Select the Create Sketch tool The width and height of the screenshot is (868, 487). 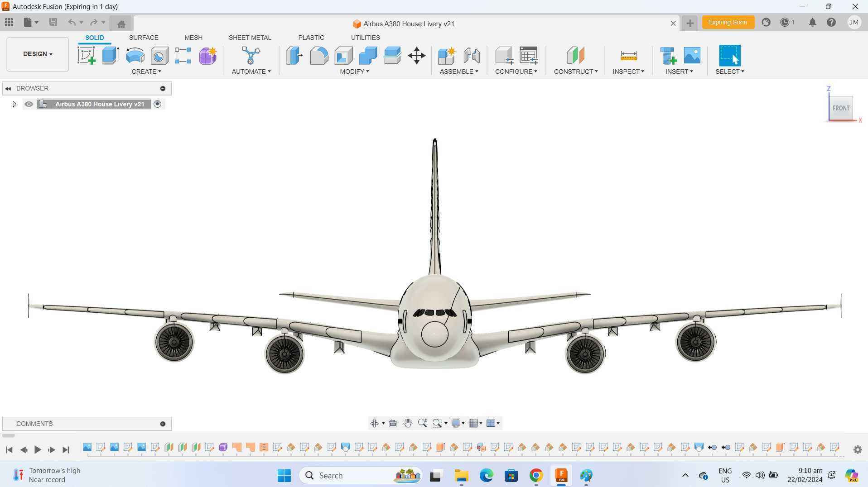(x=86, y=56)
